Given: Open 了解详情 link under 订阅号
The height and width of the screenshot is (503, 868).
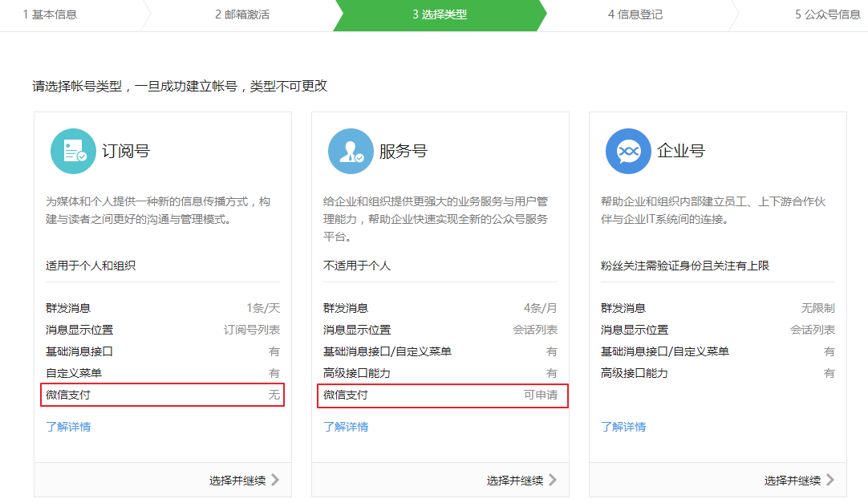Looking at the screenshot, I should coord(68,427).
